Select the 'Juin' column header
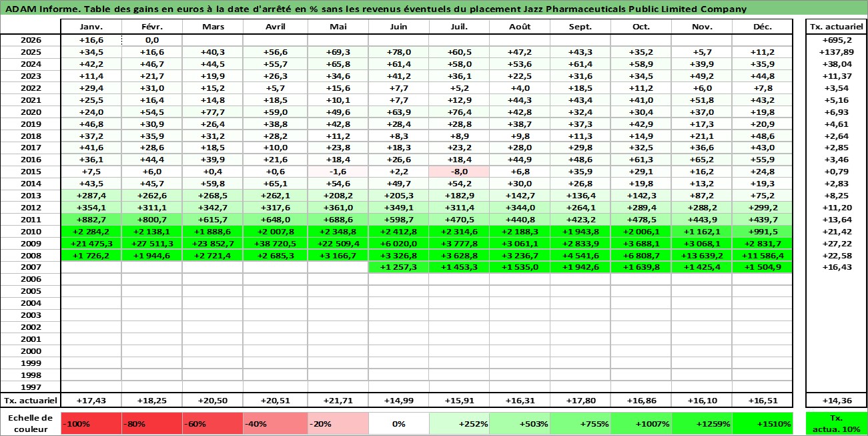The image size is (868, 436). [x=398, y=27]
